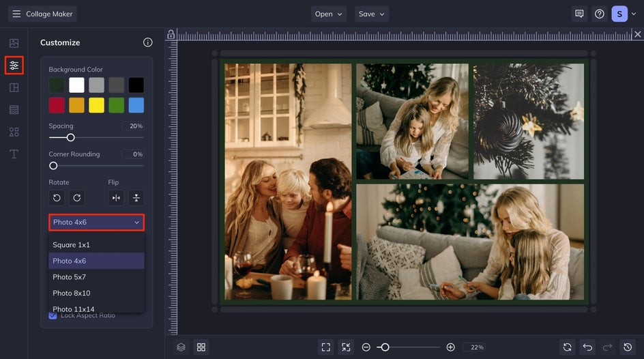This screenshot has height=359, width=644.
Task: Open the Patterns sidebar panel
Action: pos(14,110)
